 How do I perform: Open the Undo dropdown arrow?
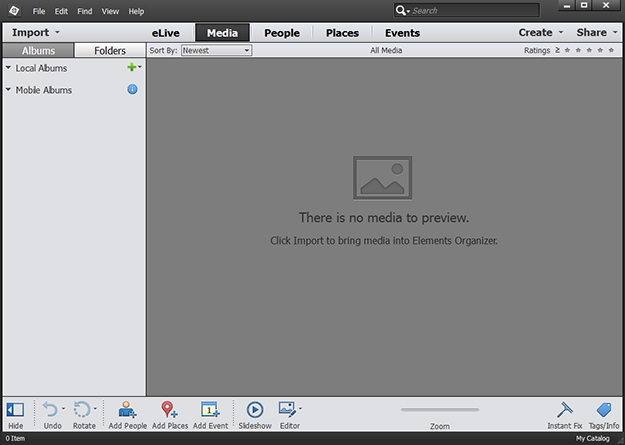click(63, 409)
